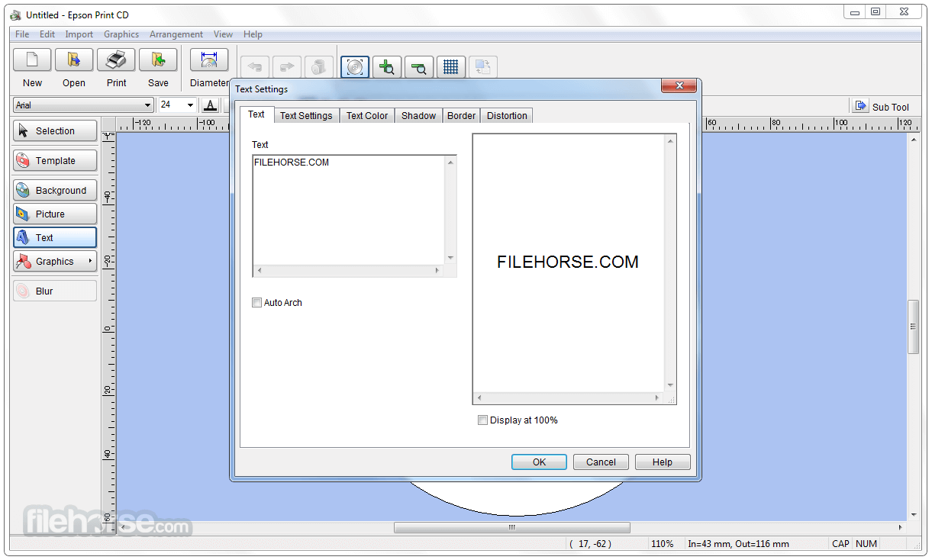The height and width of the screenshot is (560, 932).
Task: Expand the Graphics tool submenu
Action: [x=90, y=262]
